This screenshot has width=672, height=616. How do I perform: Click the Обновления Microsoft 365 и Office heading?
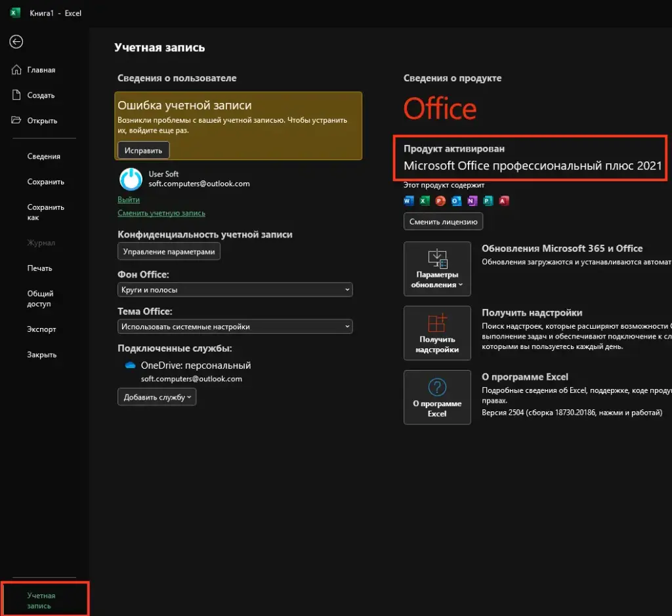(562, 249)
